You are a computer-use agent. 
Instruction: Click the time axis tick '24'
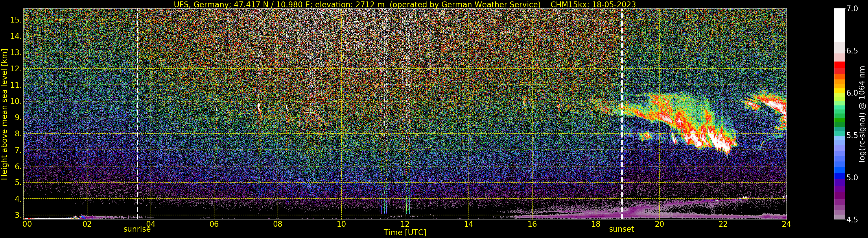click(x=786, y=224)
